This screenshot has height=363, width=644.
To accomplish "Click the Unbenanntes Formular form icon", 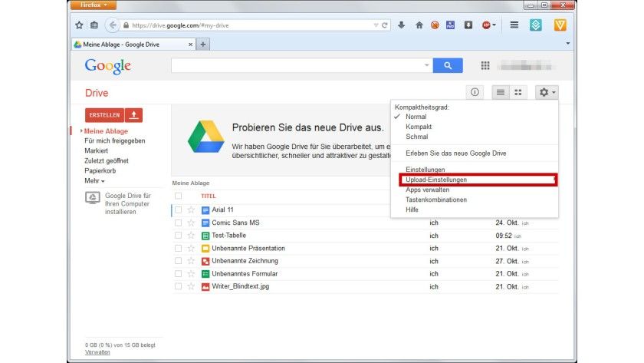I will (205, 274).
